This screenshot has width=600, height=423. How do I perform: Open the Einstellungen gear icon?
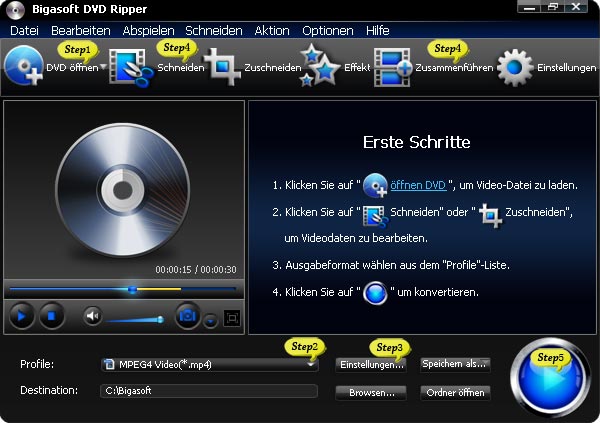[x=515, y=67]
